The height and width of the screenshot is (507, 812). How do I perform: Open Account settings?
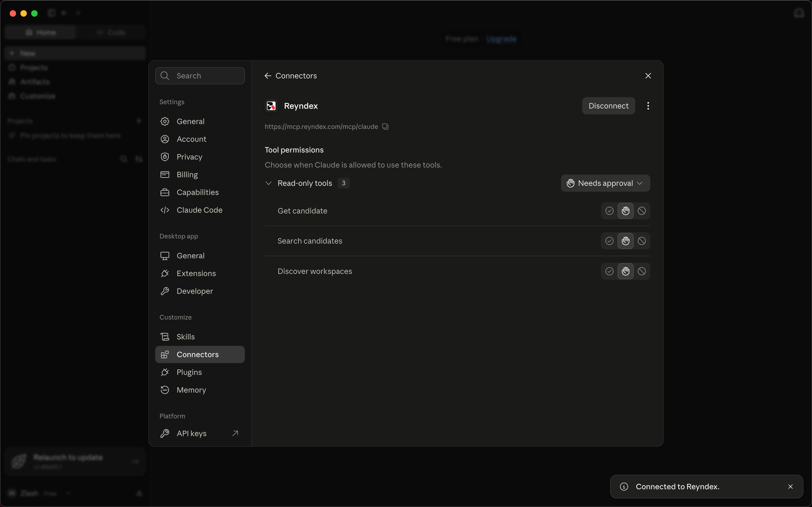tap(200, 139)
